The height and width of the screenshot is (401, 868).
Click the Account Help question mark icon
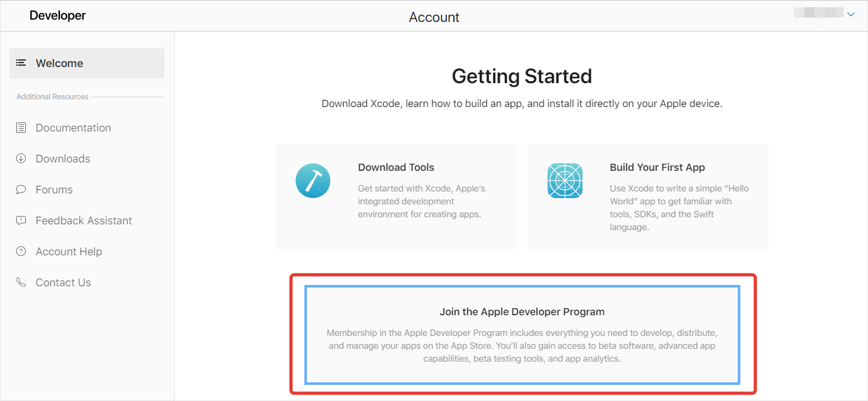click(x=21, y=251)
